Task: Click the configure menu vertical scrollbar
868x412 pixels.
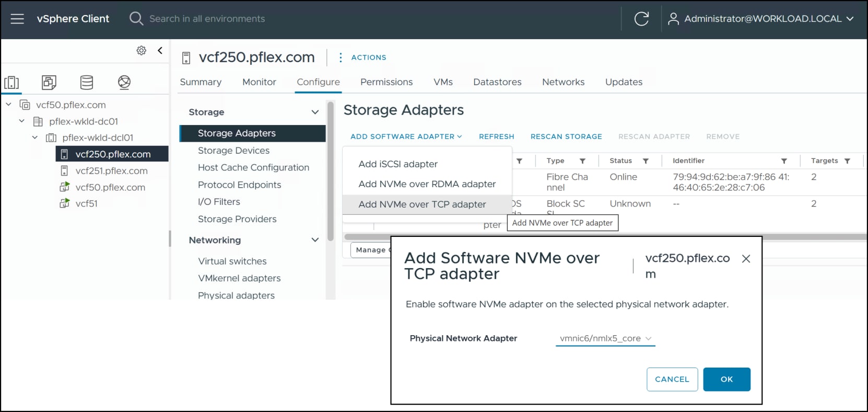Action: click(x=331, y=171)
